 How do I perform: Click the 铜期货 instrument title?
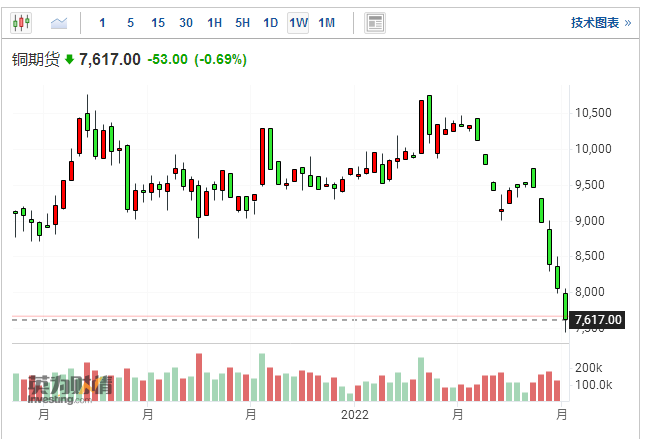coord(36,60)
